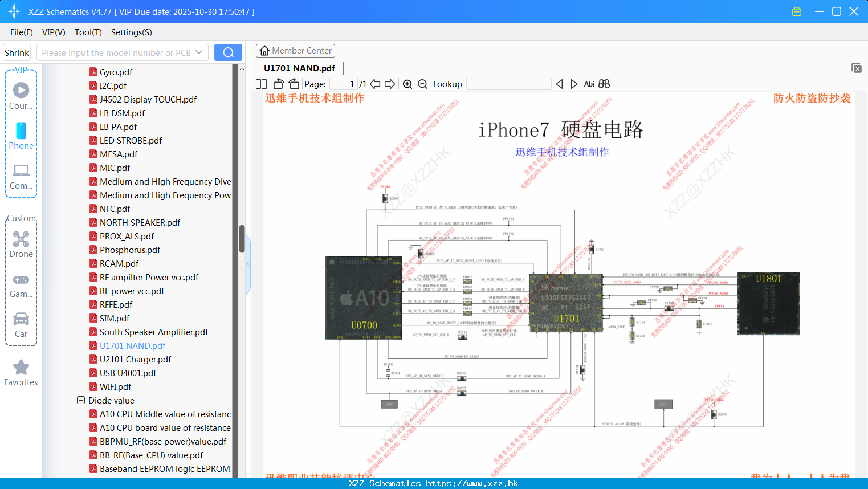Go to previous page arrow
Viewport: 868px width, 489px height.
[375, 84]
